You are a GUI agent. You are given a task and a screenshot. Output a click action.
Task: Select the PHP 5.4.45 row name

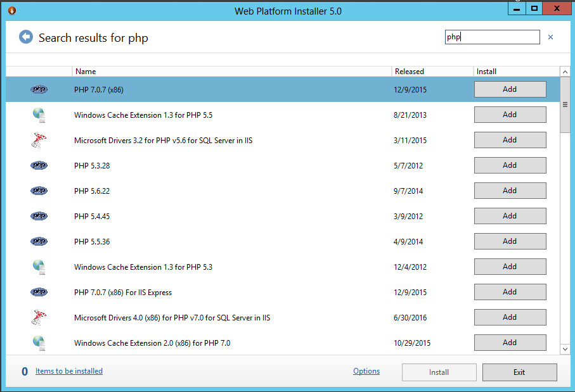click(92, 216)
